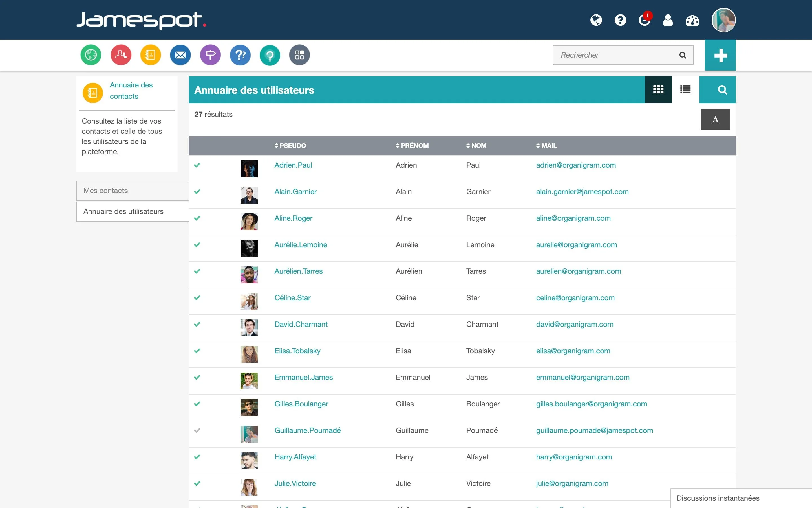Sort table by NOM column

pyautogui.click(x=476, y=145)
